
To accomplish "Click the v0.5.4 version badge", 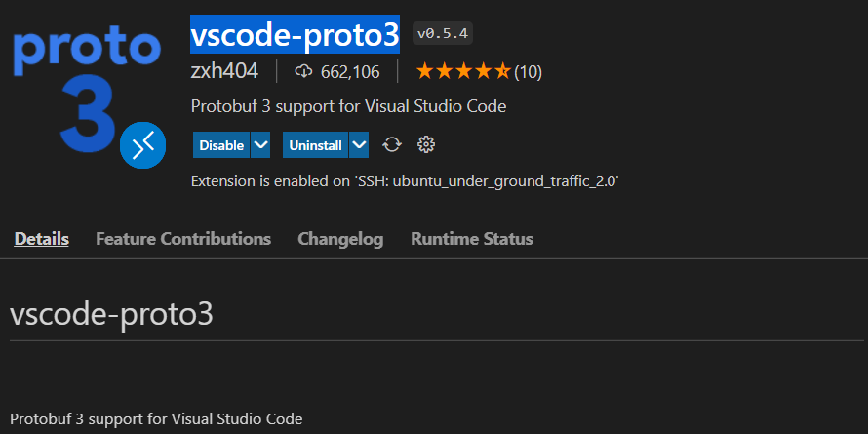I will tap(443, 34).
